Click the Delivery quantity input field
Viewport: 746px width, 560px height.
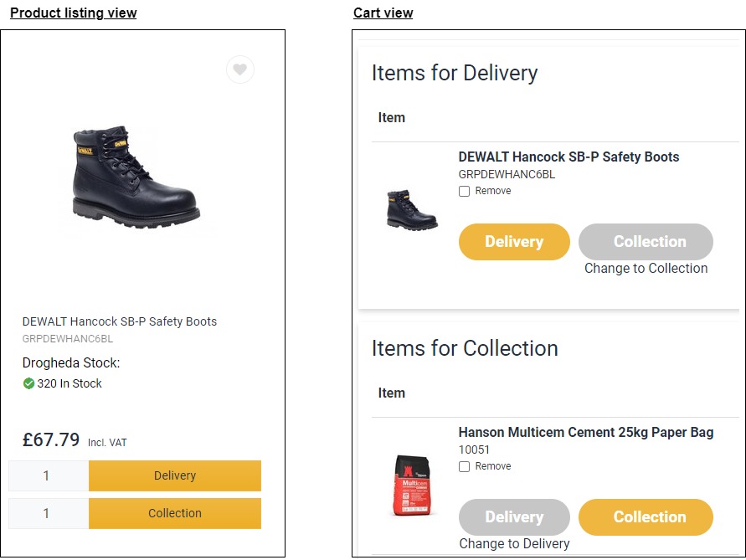tap(48, 475)
